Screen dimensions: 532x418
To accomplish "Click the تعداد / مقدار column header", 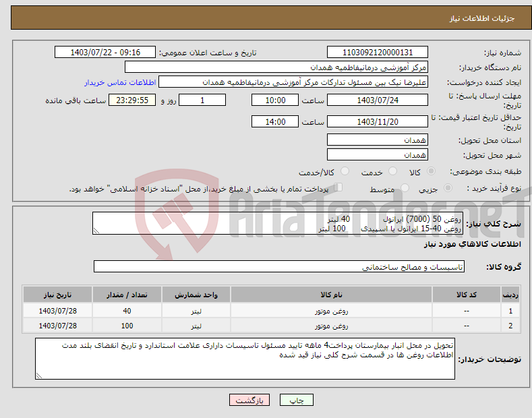I will click(x=127, y=295).
